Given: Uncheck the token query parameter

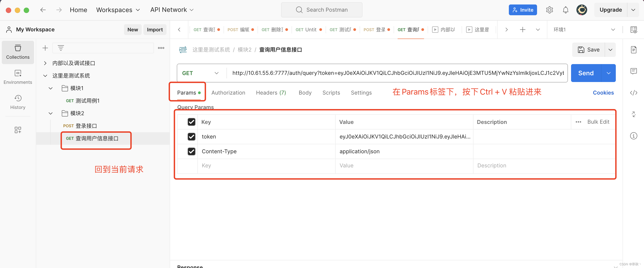Looking at the screenshot, I should point(191,136).
